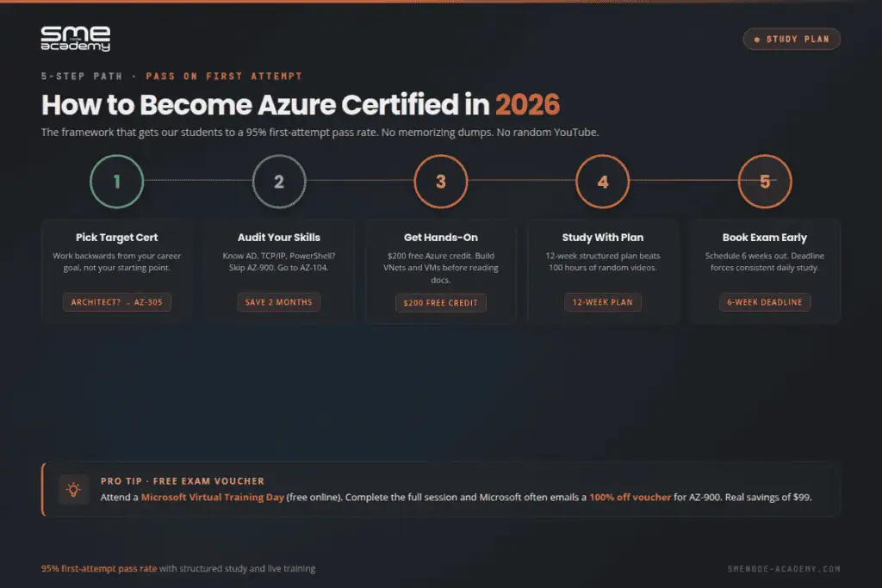Click the Get Hands-On heading
Viewport: 882px width, 588px height.
[441, 238]
